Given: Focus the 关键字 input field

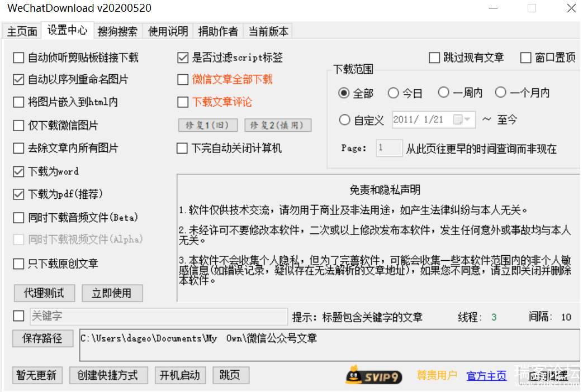Looking at the screenshot, I should 159,316.
